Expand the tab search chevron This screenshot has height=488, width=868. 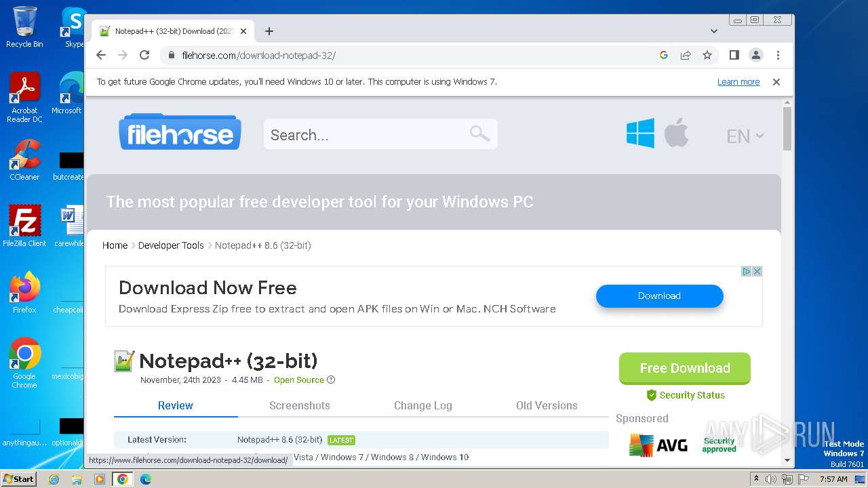point(713,31)
